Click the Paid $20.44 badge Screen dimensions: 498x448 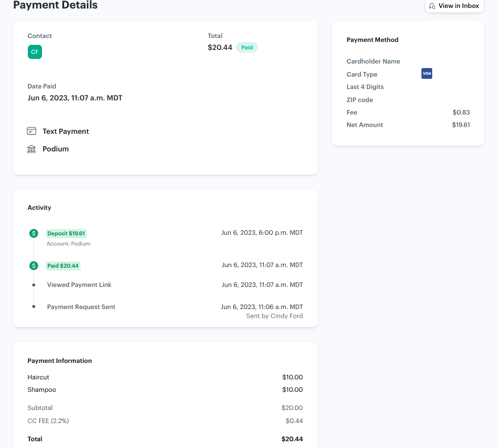pos(62,265)
